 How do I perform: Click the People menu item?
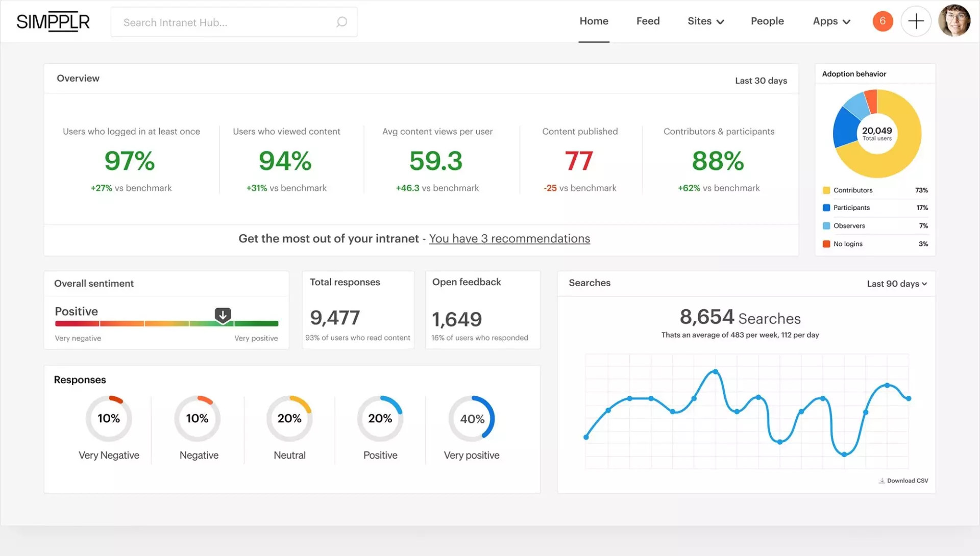(x=767, y=21)
